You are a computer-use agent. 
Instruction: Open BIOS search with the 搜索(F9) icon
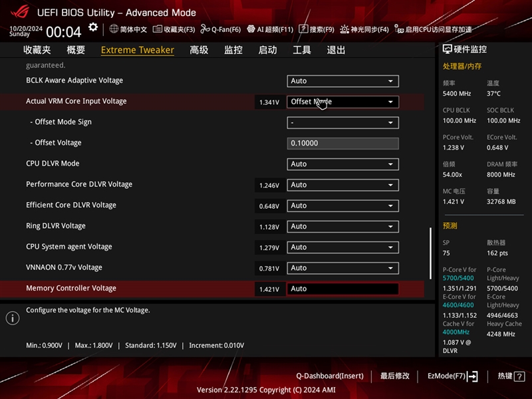pos(319,29)
